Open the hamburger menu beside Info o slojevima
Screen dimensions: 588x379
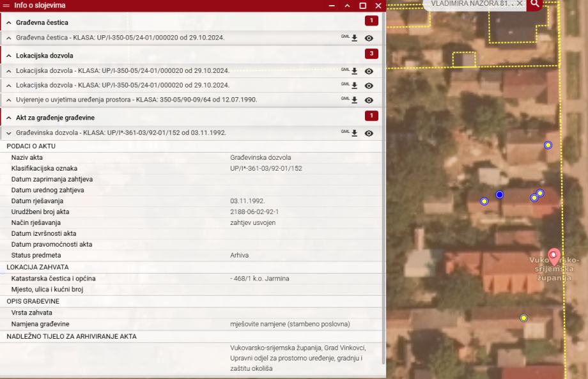point(6,6)
